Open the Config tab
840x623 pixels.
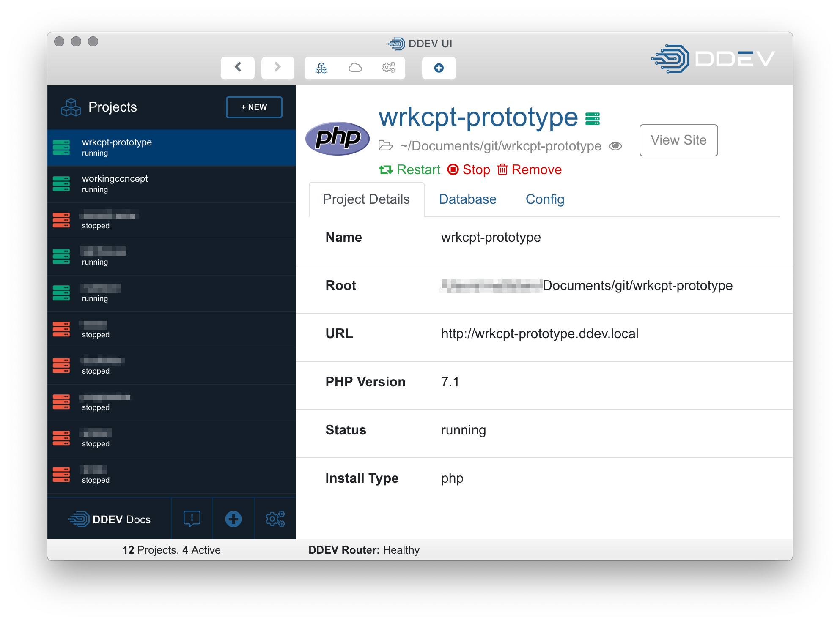click(x=545, y=199)
